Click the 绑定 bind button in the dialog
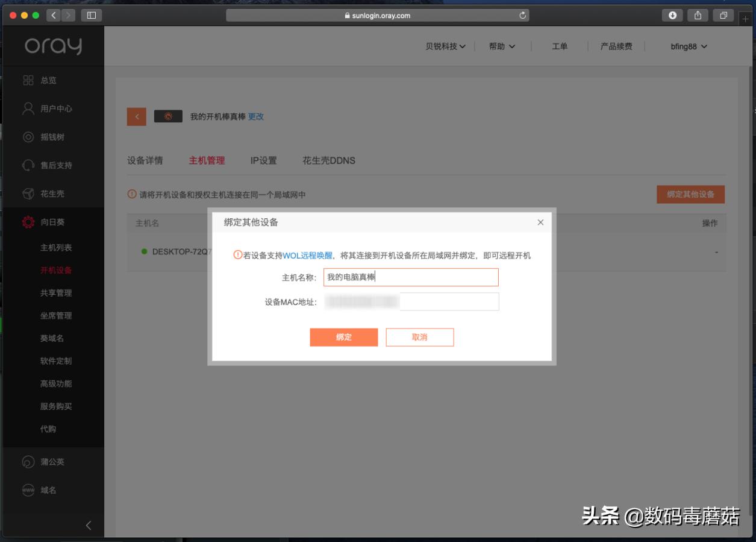The height and width of the screenshot is (542, 756). [x=343, y=338]
